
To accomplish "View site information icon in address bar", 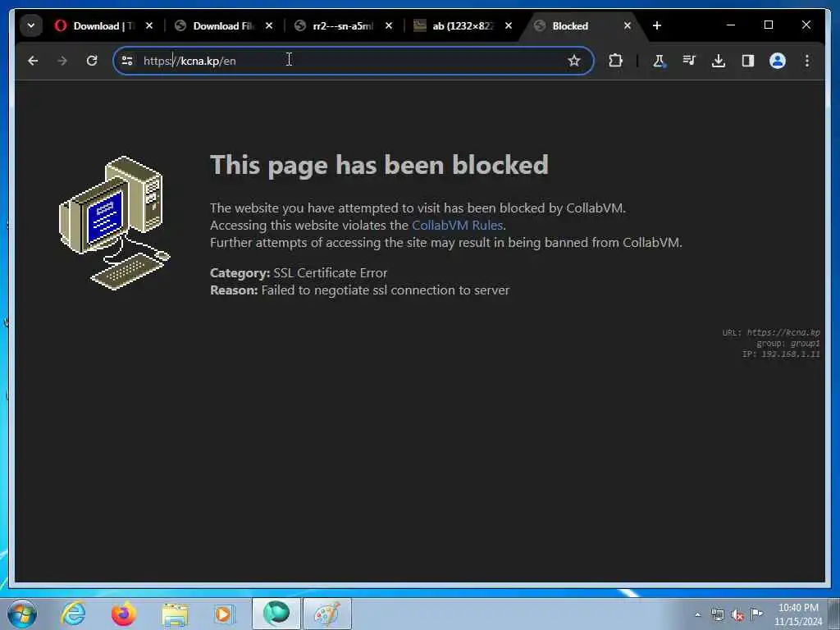I will (127, 61).
